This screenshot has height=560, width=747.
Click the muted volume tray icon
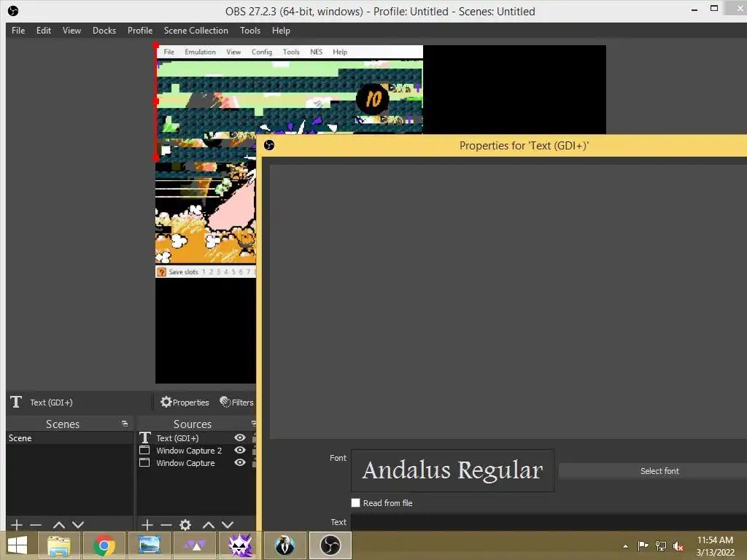(678, 545)
